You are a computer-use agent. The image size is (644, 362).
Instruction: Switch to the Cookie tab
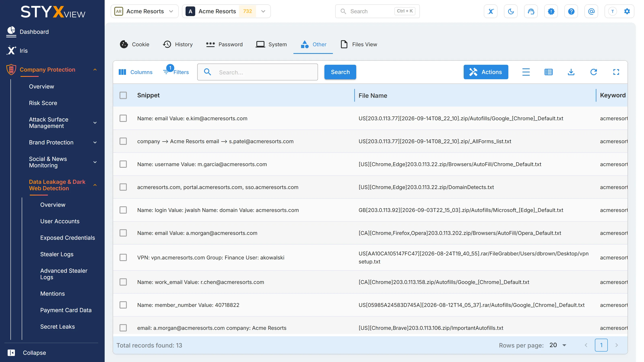point(134,44)
